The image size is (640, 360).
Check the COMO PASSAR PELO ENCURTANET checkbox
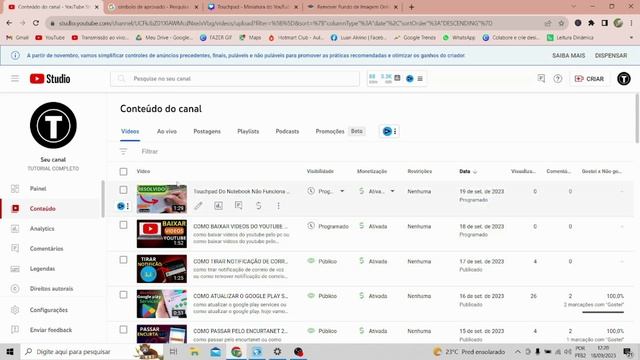click(123, 329)
